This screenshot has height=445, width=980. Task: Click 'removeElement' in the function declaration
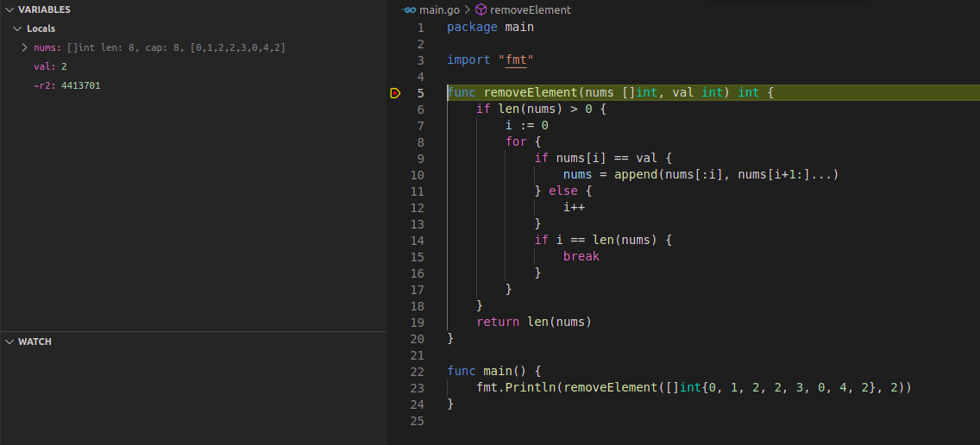[531, 93]
